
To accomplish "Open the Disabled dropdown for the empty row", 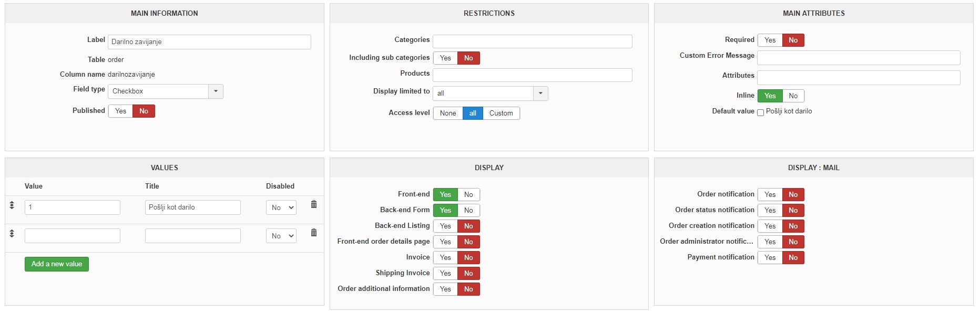I will (x=281, y=236).
